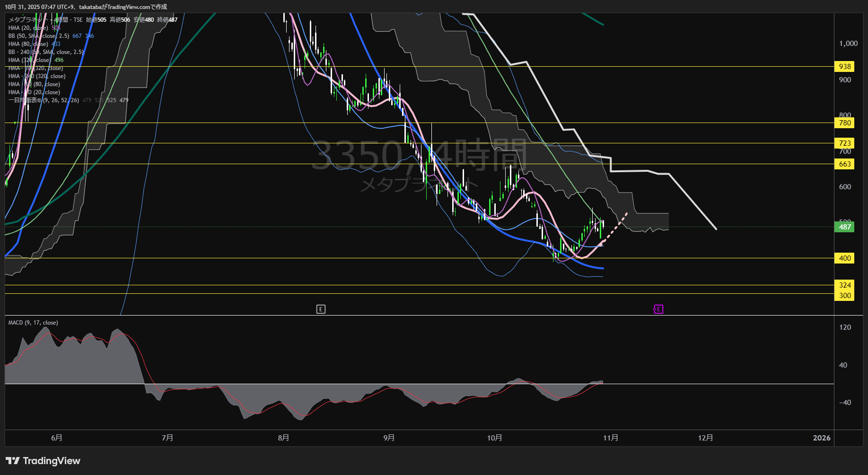Click the green 487 current price tag
868x475 pixels.
tap(845, 227)
